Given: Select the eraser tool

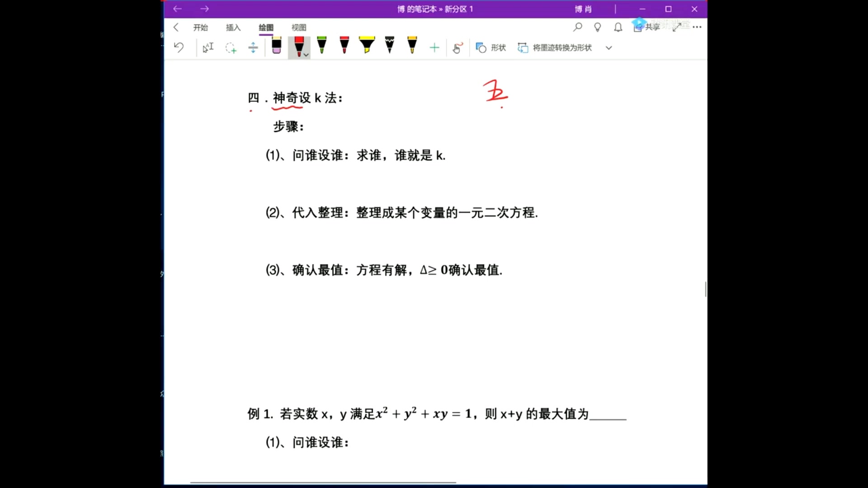Looking at the screenshot, I should (276, 46).
